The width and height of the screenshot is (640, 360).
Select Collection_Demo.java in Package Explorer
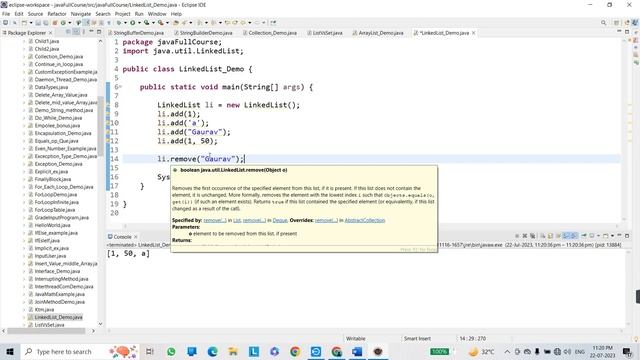coord(58,57)
